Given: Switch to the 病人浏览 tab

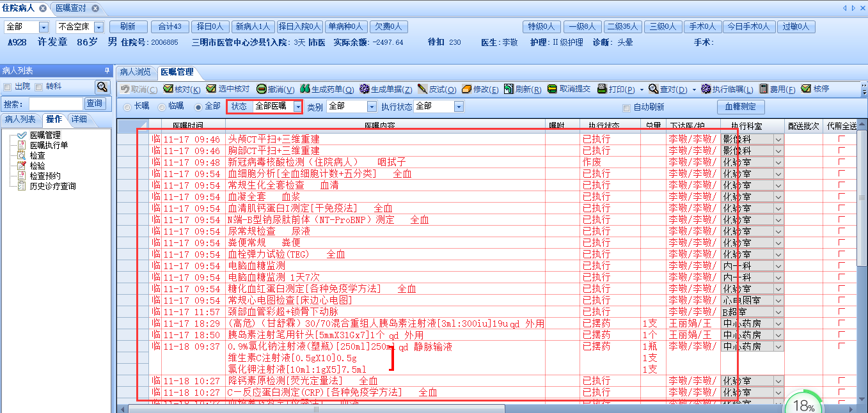Looking at the screenshot, I should 136,72.
